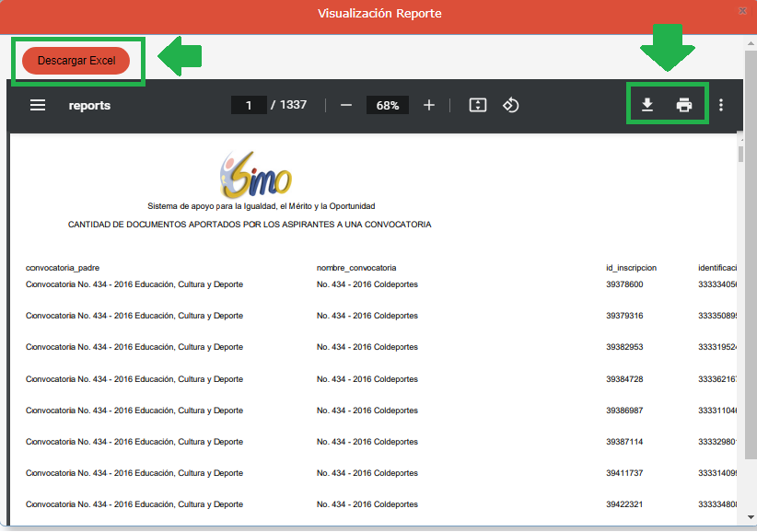Print the report using the printer icon
Screen dimensions: 757x532
click(684, 105)
